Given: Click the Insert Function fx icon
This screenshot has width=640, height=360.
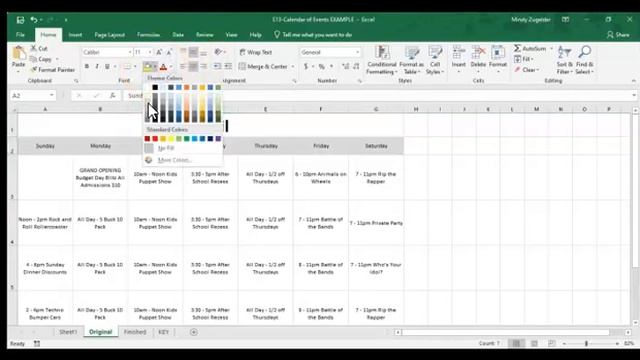Looking at the screenshot, I should click(x=112, y=96).
